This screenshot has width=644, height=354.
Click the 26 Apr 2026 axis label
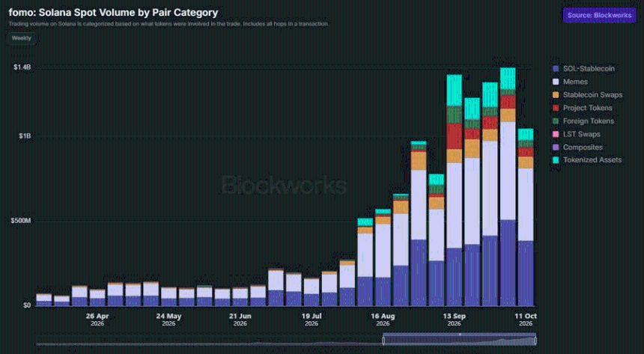pos(97,320)
